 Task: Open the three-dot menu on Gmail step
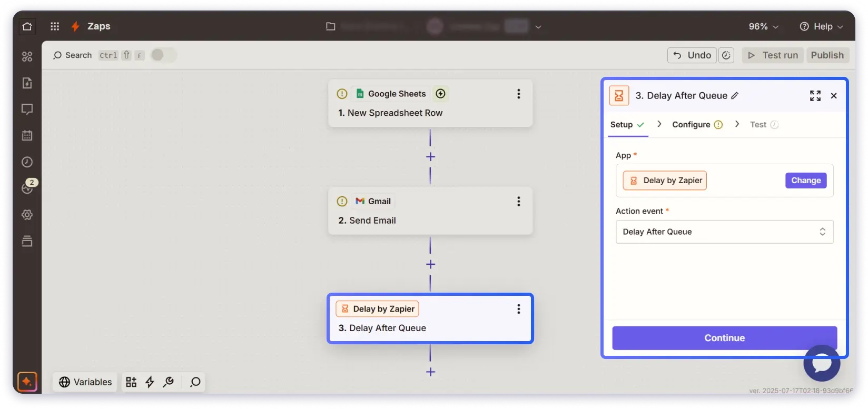(x=519, y=201)
